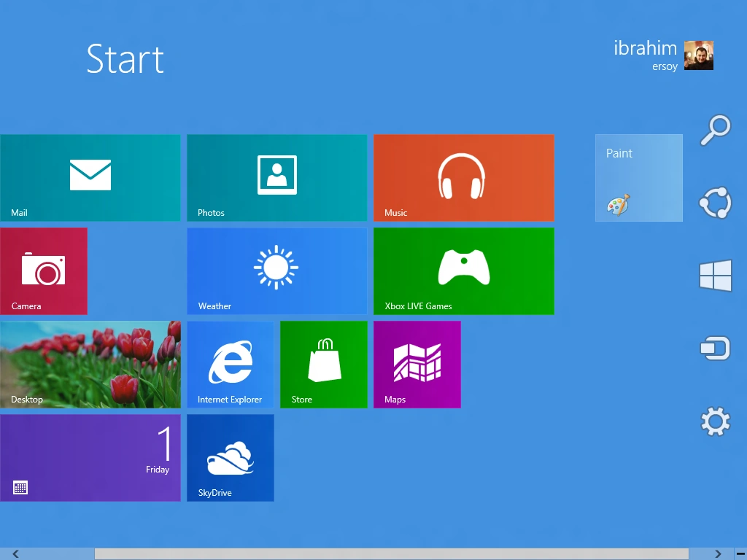Open the SkyDrive tile
Screen dimensions: 747x560
pos(230,458)
